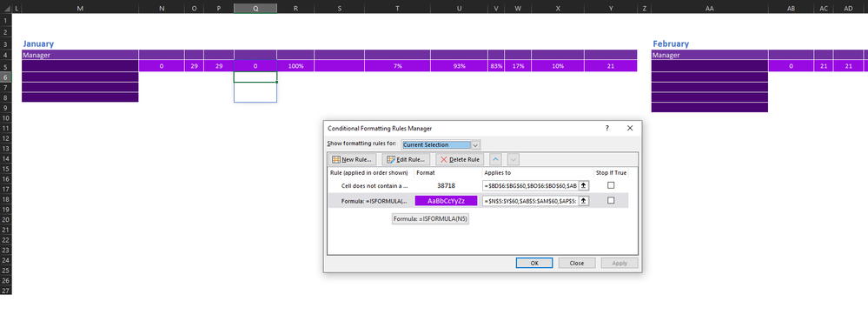Open the 'Show formatting rules for' dropdown

click(475, 144)
